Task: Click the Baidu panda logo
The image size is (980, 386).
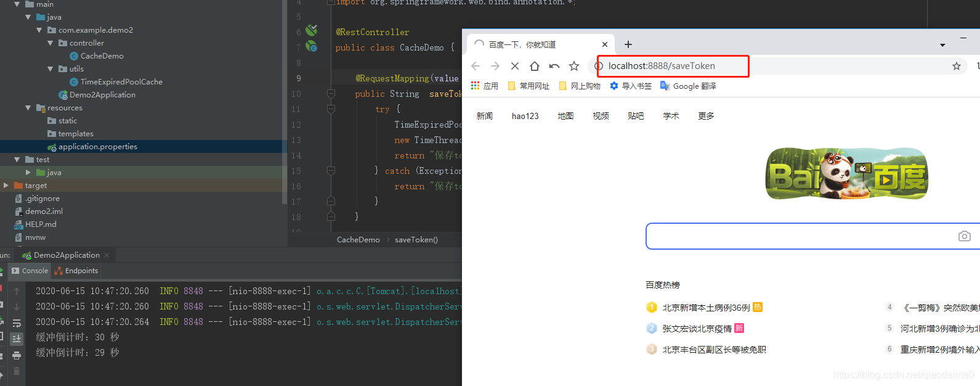Action: [x=847, y=173]
